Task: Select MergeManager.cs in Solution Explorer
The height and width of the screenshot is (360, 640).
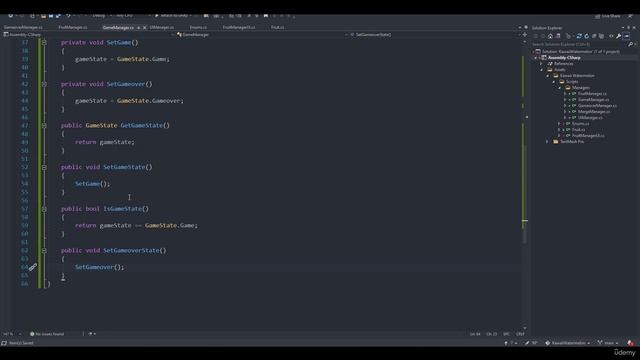Action: point(594,111)
